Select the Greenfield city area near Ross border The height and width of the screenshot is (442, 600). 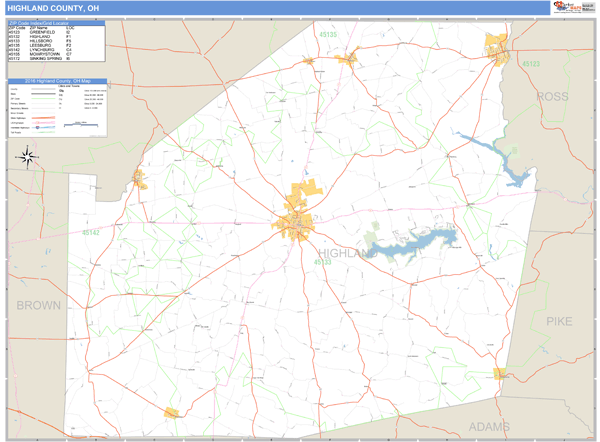point(497,44)
